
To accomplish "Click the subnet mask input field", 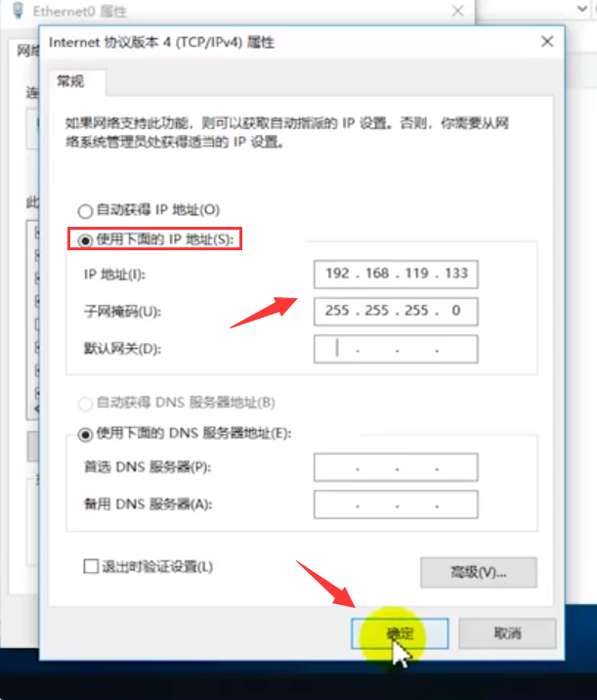I will 396,312.
